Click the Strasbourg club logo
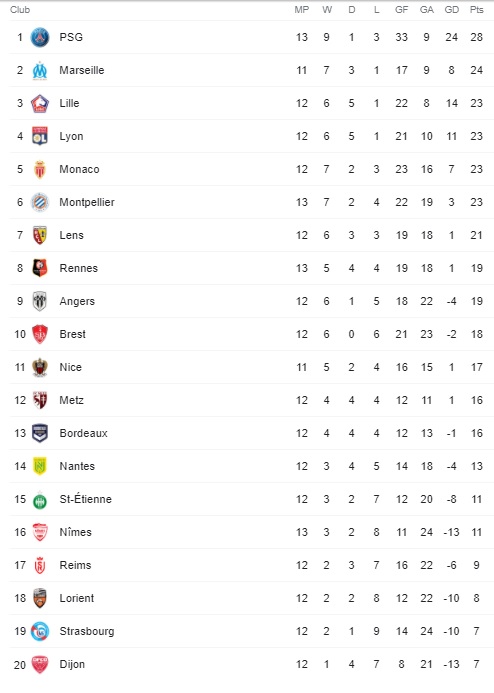Screen dimensions: 494x693 [x=40, y=631]
